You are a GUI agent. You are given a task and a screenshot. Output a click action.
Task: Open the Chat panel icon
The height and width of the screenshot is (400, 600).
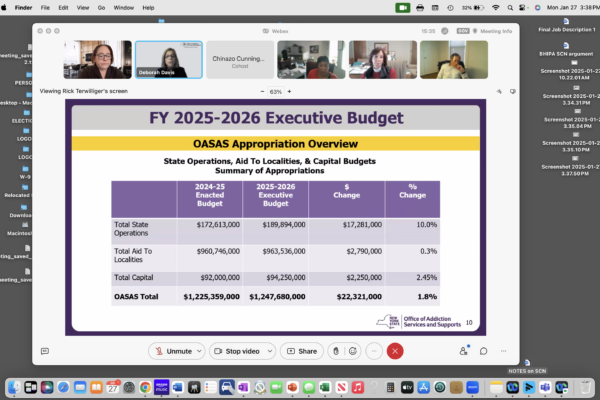pos(483,351)
